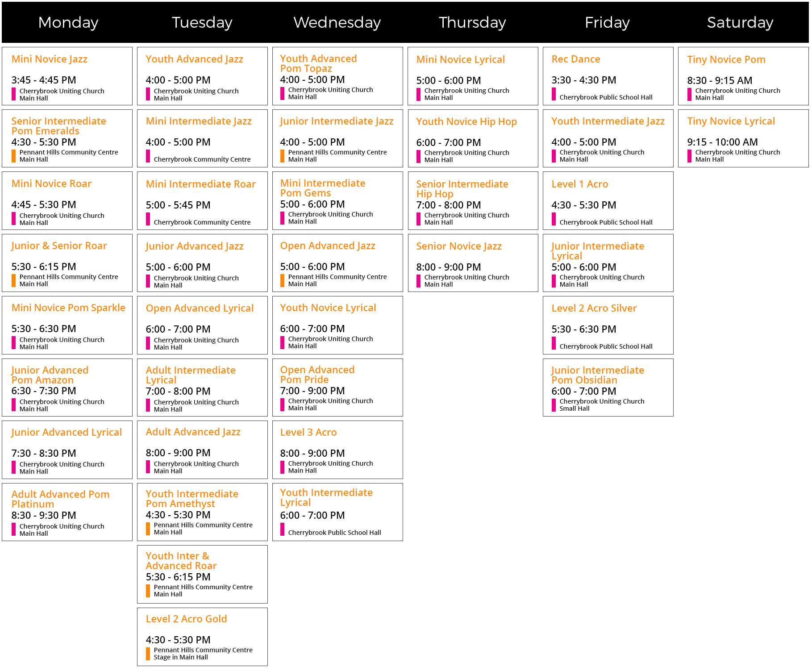Click Junior Intermediate Pom Obsidian title
The height and width of the screenshot is (671, 812).
coord(597,375)
